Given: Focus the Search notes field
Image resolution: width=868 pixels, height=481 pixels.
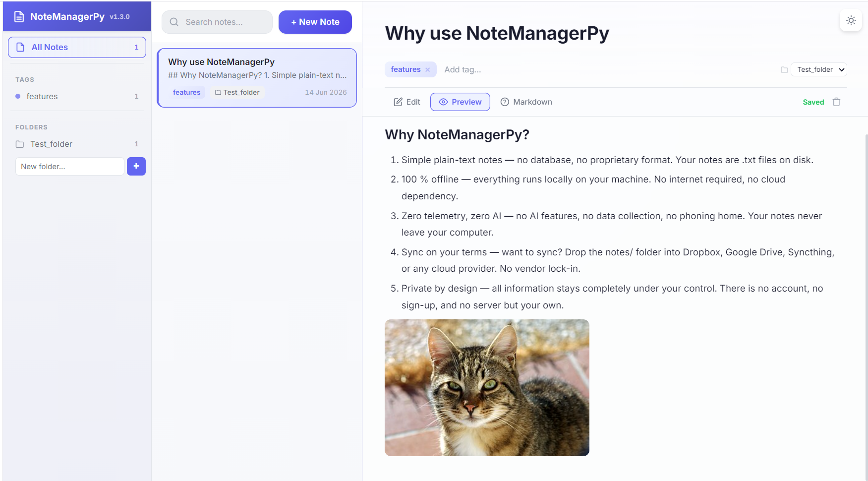Looking at the screenshot, I should (217, 22).
